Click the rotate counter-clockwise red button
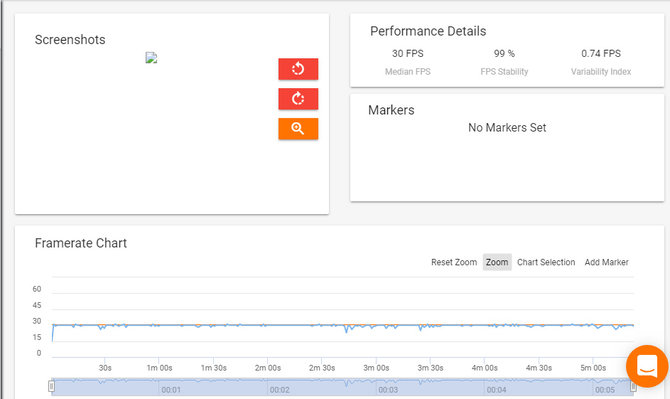Screen dimensions: 670x399 298,69
